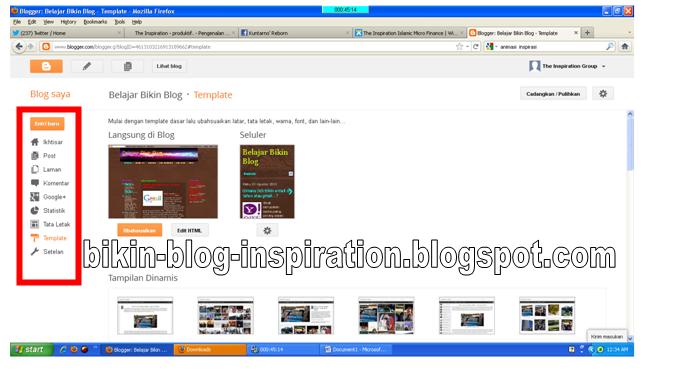The height and width of the screenshot is (388, 683).
Task: Bookmark this page with the star
Action: 459,47
